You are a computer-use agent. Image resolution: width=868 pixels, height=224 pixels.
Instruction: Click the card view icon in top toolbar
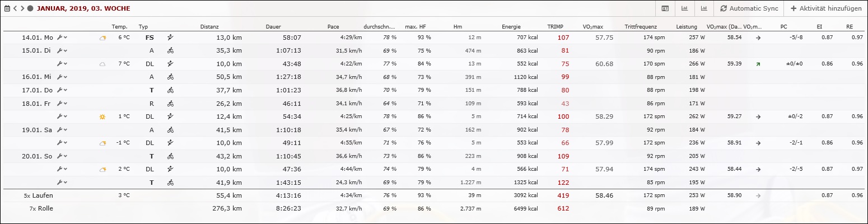tap(665, 8)
